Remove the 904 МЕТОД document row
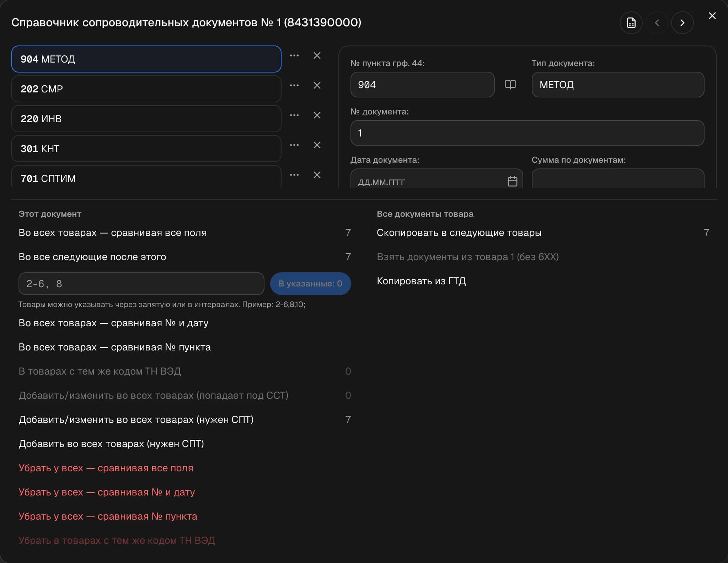Screen dimensions: 728x563 (317, 55)
